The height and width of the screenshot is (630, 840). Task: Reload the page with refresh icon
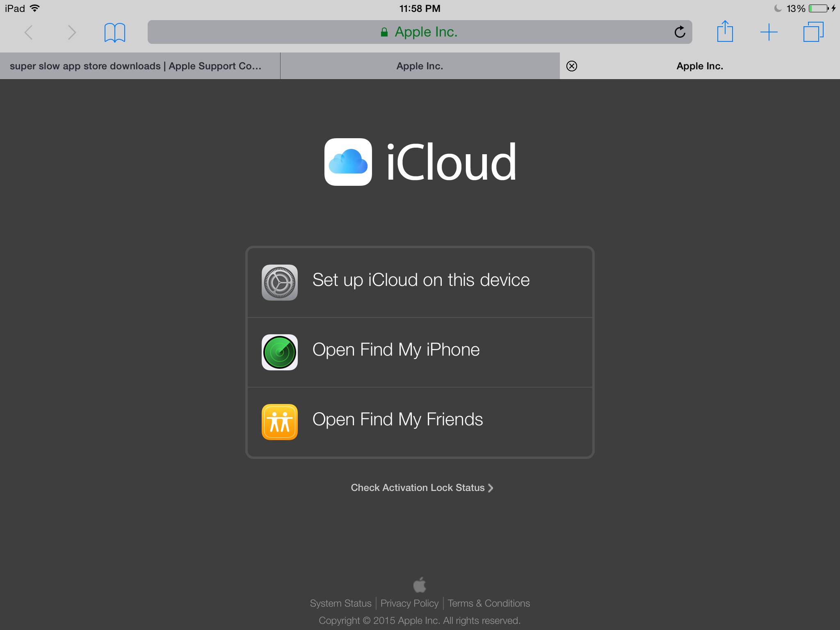click(680, 32)
